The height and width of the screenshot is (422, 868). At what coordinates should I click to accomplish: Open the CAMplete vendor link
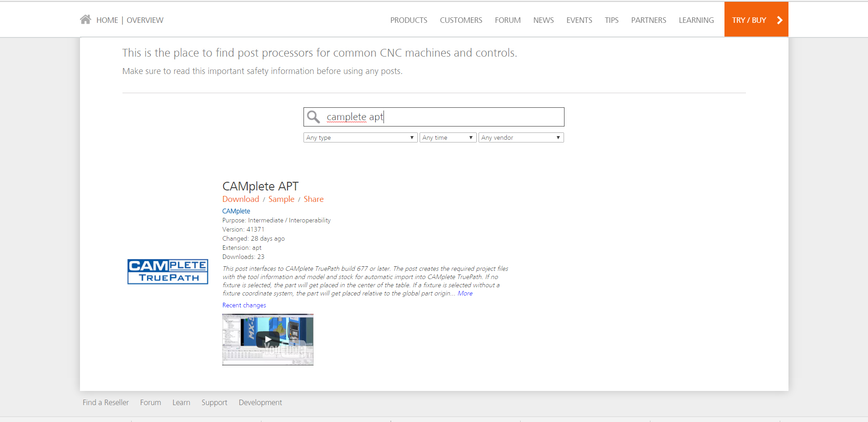pyautogui.click(x=236, y=211)
